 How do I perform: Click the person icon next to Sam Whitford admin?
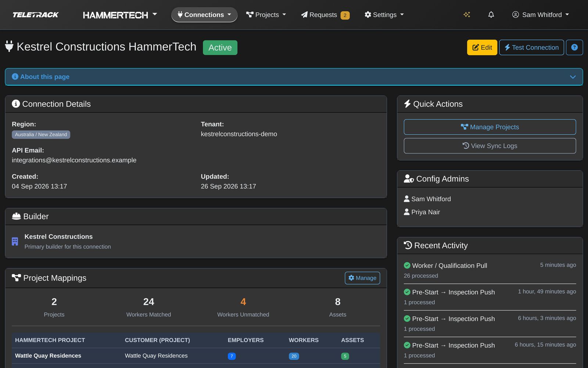pyautogui.click(x=406, y=199)
